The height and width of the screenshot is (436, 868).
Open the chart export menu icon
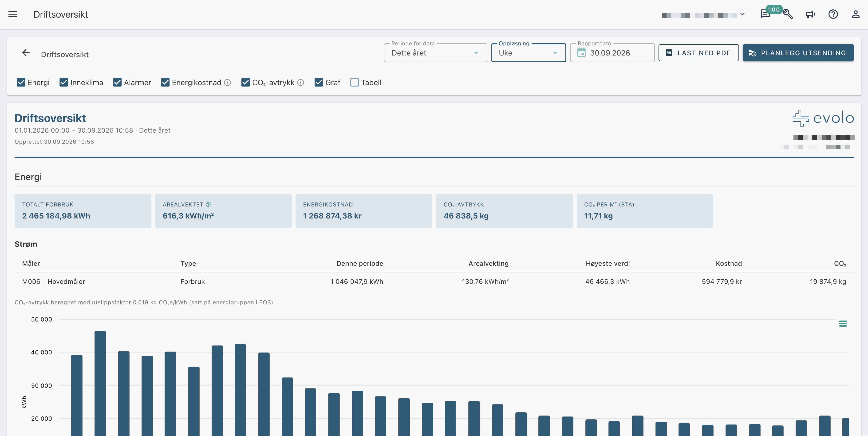(x=843, y=323)
